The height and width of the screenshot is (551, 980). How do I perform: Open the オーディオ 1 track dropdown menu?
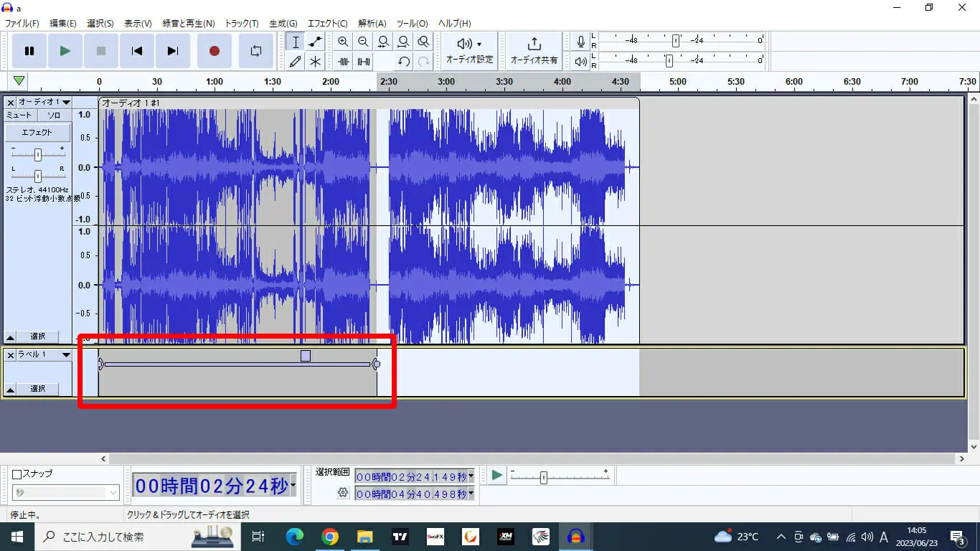[44, 103]
